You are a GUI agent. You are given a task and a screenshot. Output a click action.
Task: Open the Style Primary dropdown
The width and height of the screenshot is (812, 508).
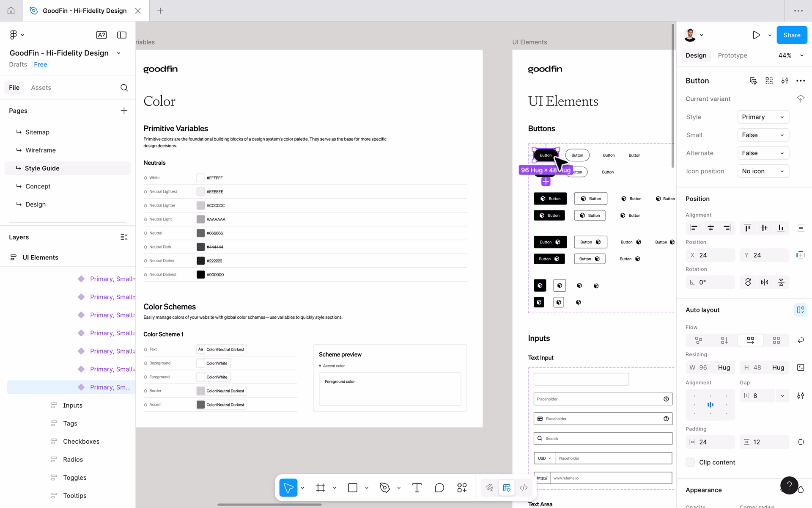(763, 117)
